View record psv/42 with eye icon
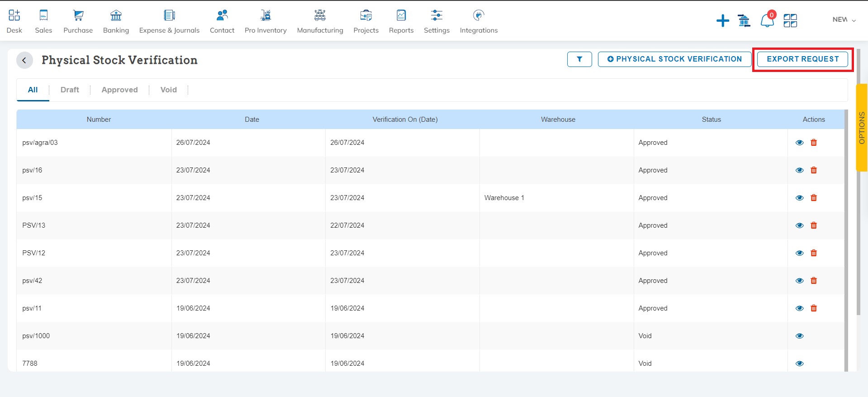The height and width of the screenshot is (397, 868). 800,281
